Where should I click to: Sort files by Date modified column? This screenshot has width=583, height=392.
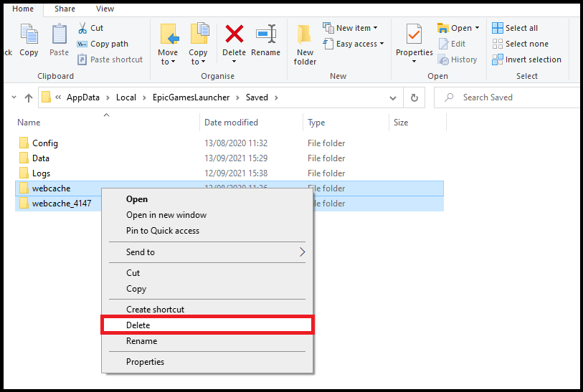tap(231, 123)
